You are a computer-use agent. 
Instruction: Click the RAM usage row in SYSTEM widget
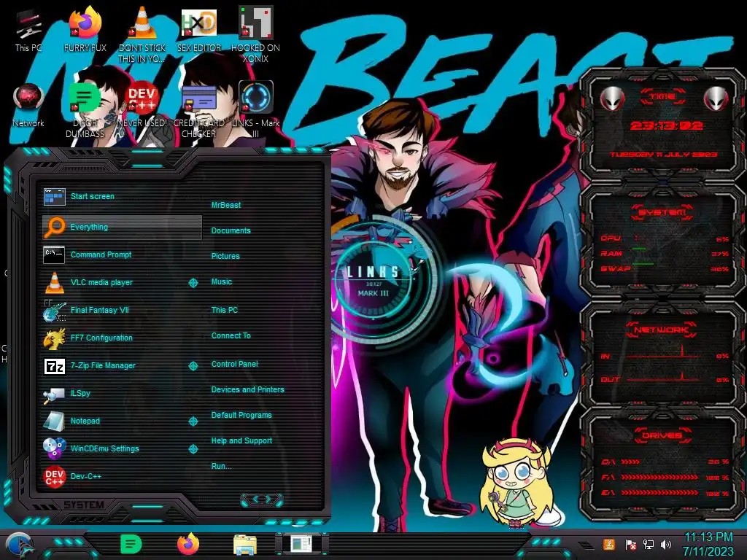click(x=665, y=253)
